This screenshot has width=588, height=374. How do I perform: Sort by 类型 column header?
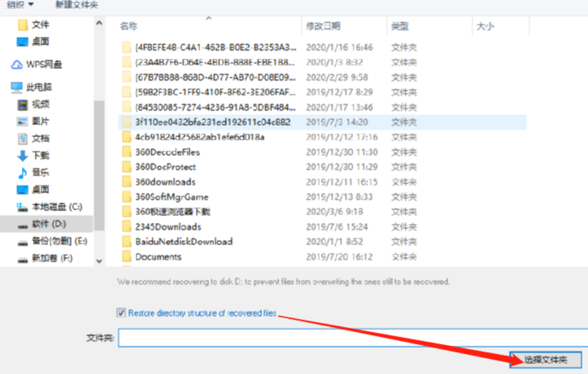(x=400, y=26)
